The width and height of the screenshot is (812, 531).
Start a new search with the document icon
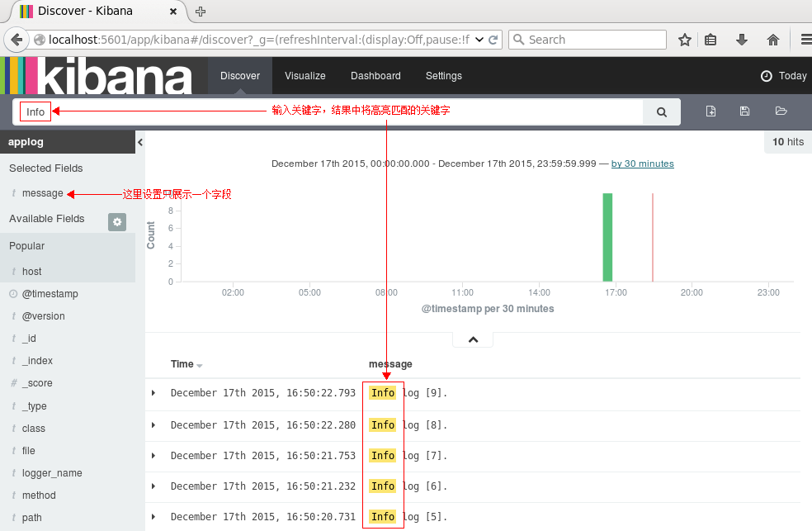coord(710,111)
